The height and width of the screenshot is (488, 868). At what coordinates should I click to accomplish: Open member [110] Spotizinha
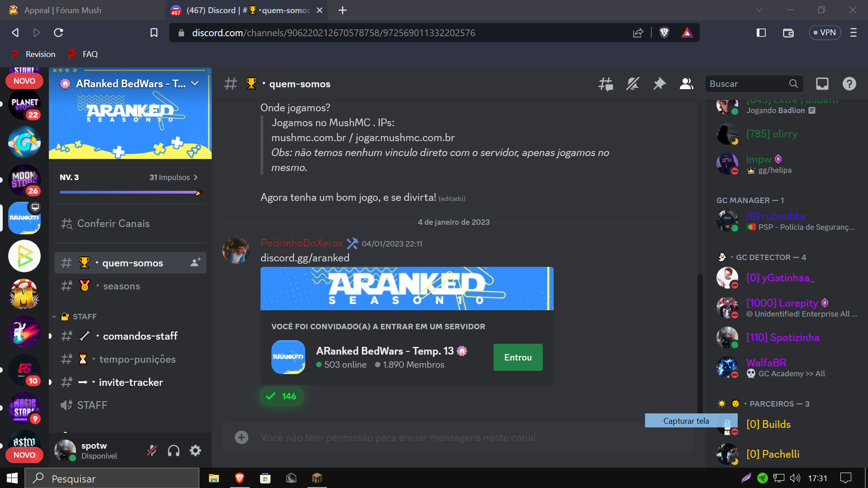click(786, 338)
